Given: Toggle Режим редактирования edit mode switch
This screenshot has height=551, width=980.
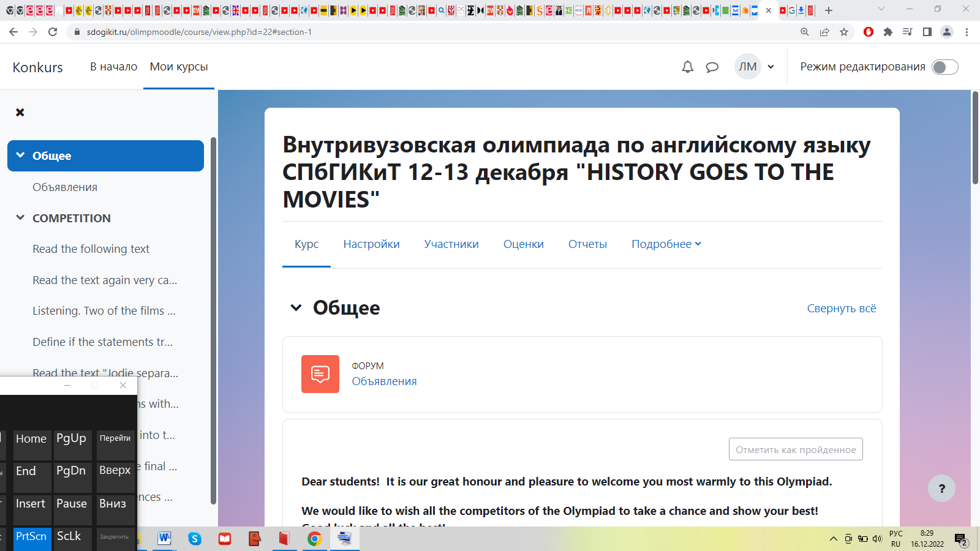Looking at the screenshot, I should click(944, 67).
